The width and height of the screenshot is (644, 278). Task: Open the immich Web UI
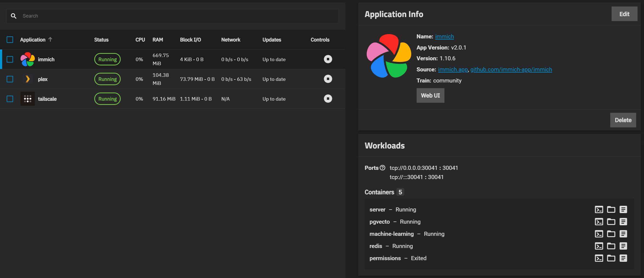(430, 95)
